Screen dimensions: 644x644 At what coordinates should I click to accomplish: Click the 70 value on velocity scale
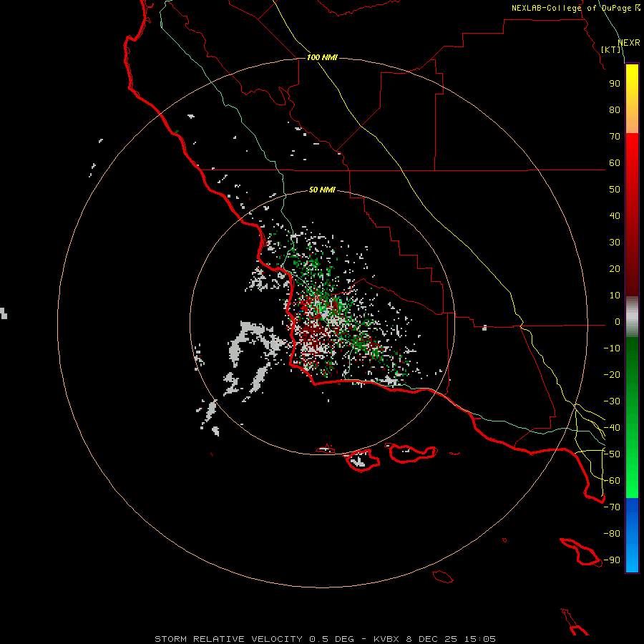[x=615, y=137]
